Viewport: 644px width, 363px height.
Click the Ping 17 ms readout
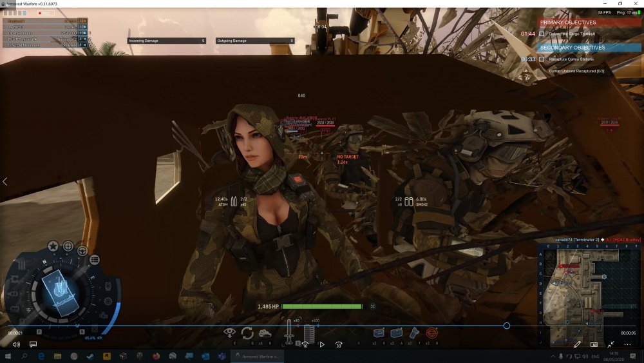(x=627, y=13)
